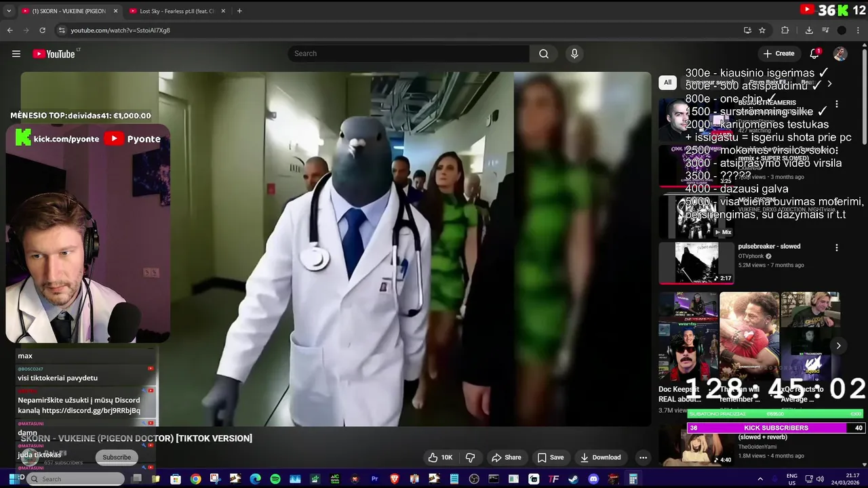View site information icon in address bar
Image resolution: width=868 pixels, height=488 pixels.
click(62, 30)
